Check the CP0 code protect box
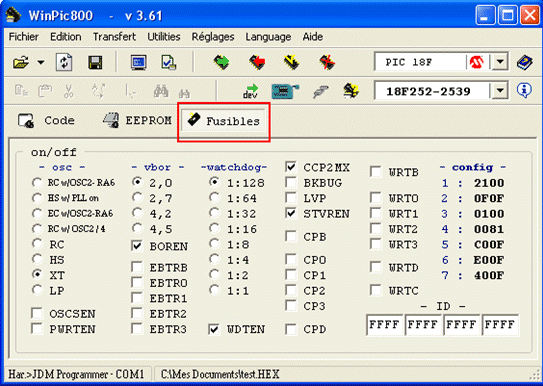The height and width of the screenshot is (386, 543). click(x=291, y=260)
